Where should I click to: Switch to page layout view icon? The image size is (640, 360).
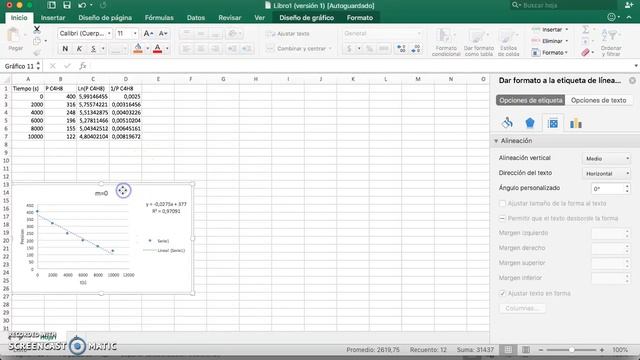[526, 350]
